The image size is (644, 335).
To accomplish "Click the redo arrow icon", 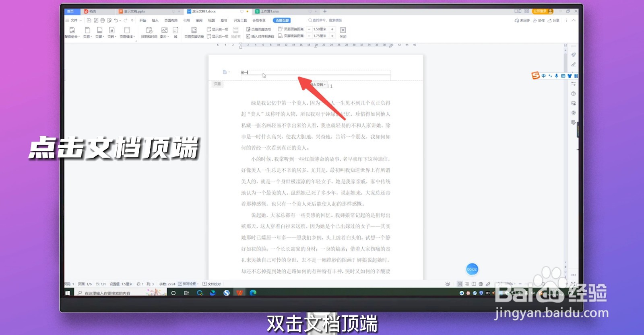I will tap(126, 20).
